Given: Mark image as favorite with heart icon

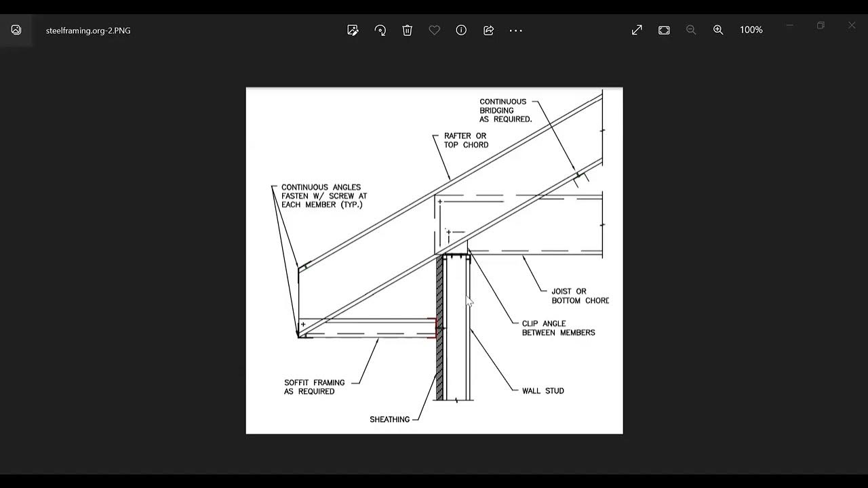Looking at the screenshot, I should (434, 30).
